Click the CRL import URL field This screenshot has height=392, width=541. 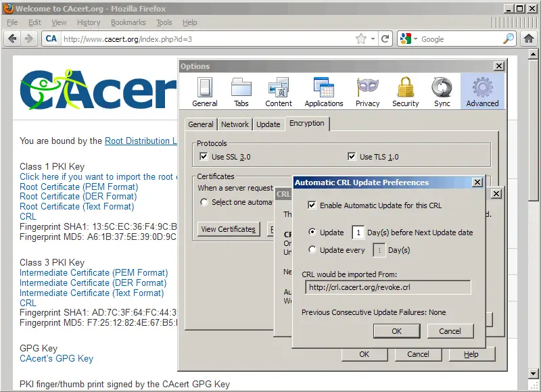coord(387,287)
